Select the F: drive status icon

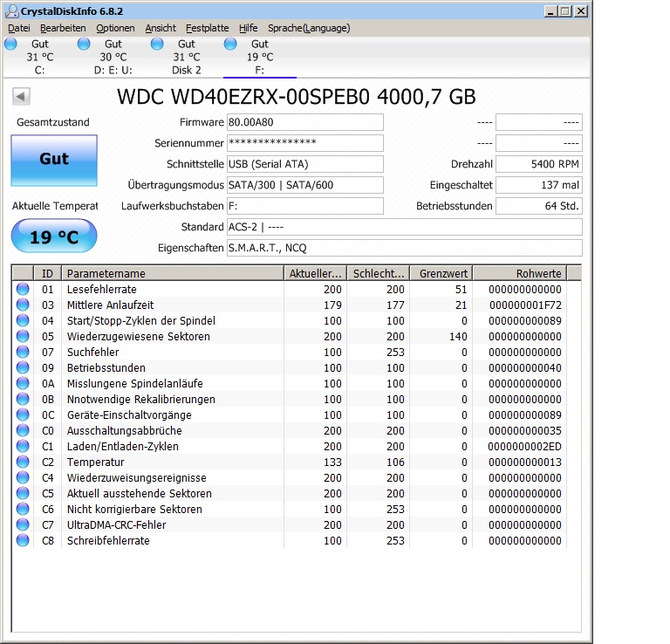(230, 44)
